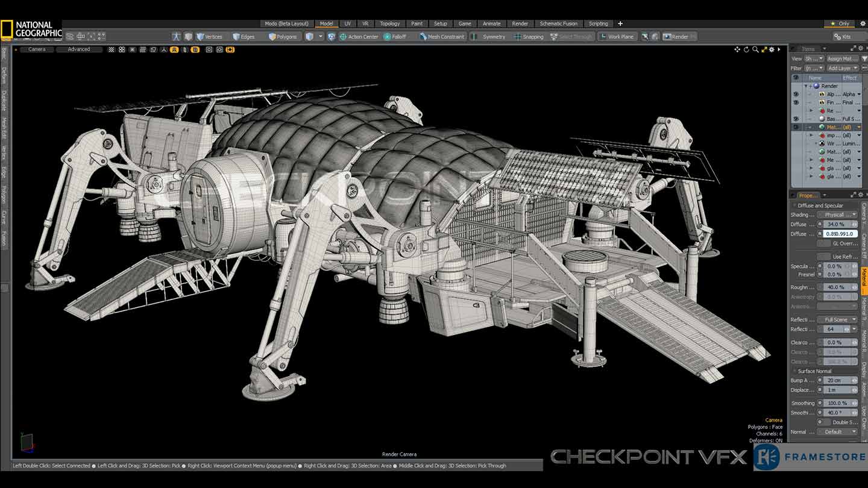
Task: Open Shading model Physical dropdown
Action: [837, 214]
